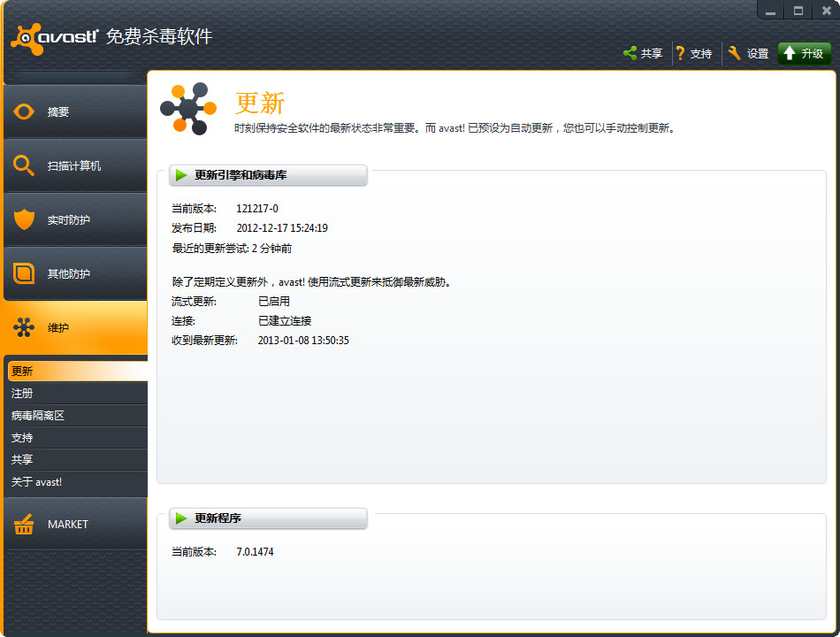Click the connection status 已建立连接
Viewport: 840px width, 637px height.
[285, 320]
